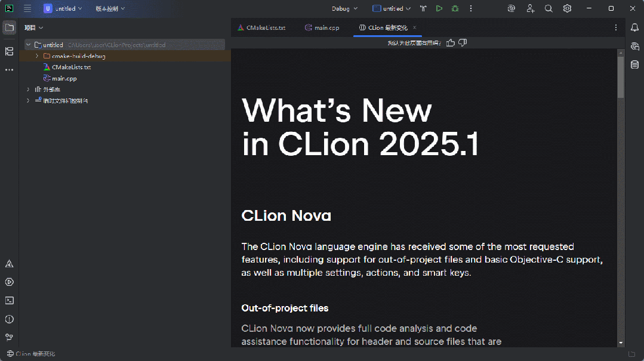
Task: Open the Debug build profile dropdown
Action: point(344,8)
